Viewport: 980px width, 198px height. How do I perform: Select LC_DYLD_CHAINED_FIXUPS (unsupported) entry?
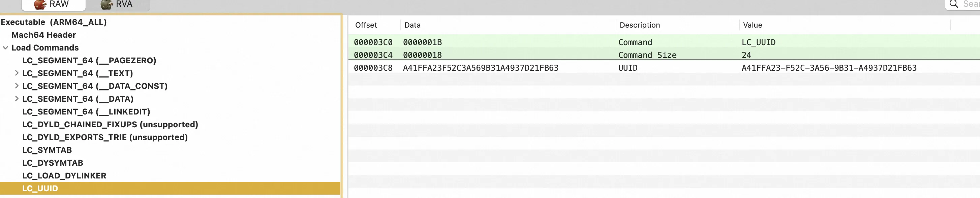110,125
